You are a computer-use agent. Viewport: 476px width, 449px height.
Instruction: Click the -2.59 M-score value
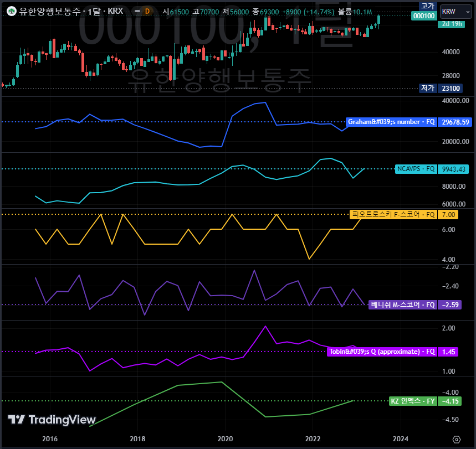(450, 305)
